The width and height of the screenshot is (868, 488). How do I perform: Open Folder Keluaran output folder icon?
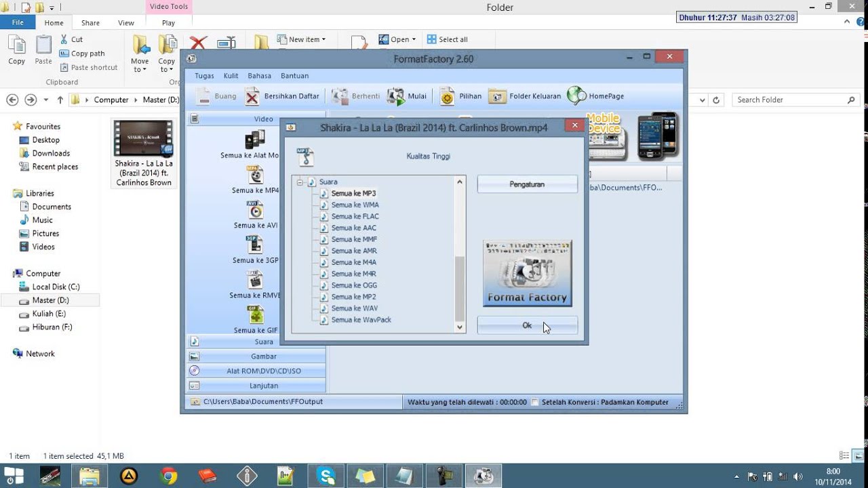[x=497, y=96]
